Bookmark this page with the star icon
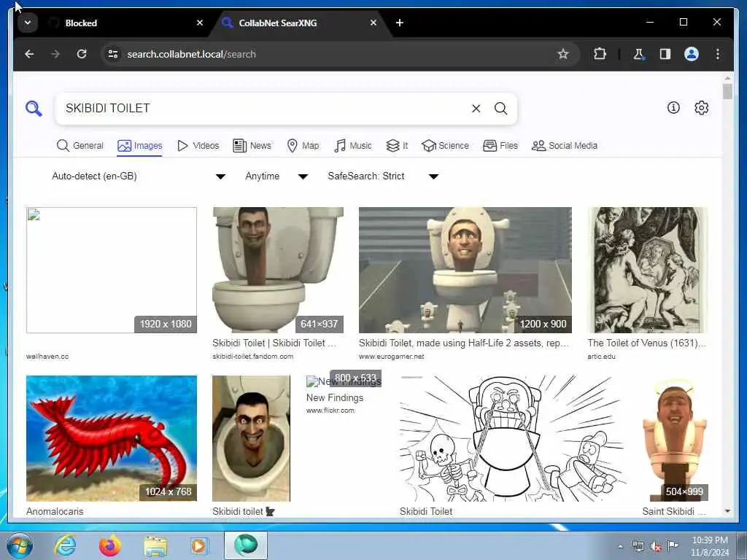Screen dimensions: 747x560 coord(563,54)
